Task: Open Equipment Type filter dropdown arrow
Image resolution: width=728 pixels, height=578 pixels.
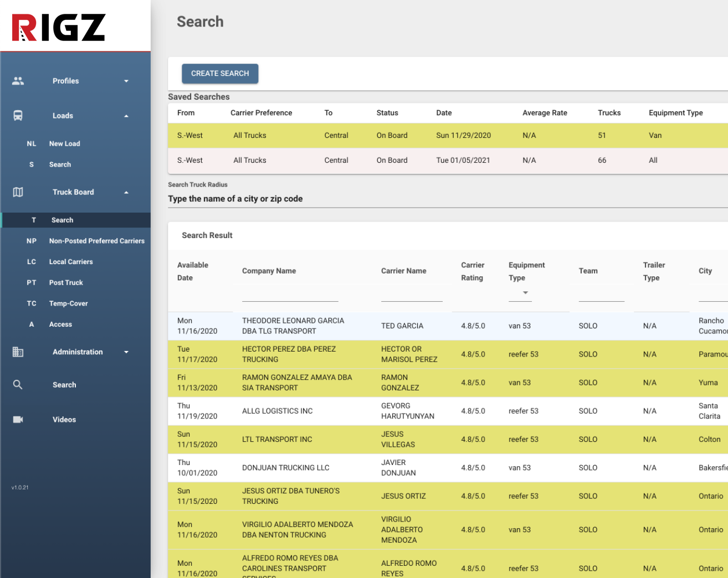Action: tap(525, 292)
